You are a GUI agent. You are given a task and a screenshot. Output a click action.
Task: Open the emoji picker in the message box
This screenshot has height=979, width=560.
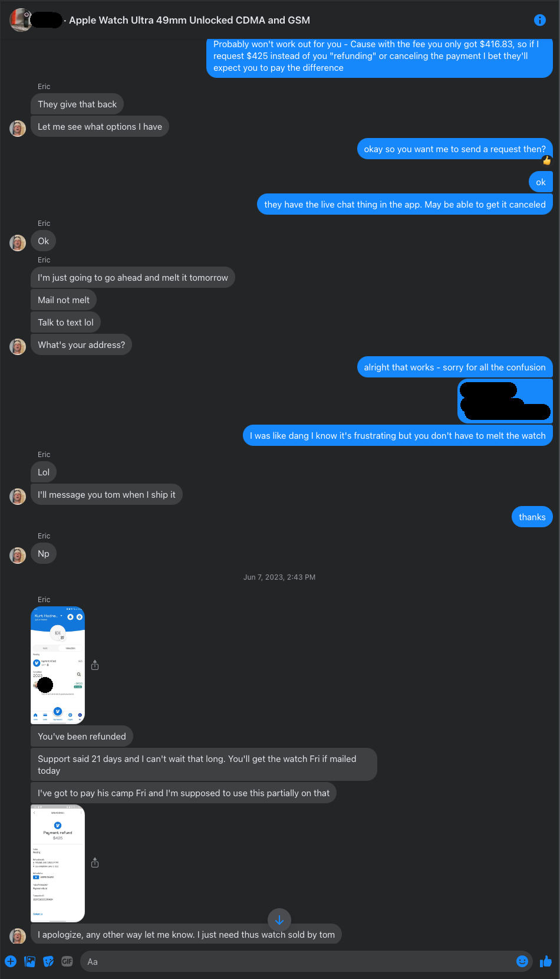(522, 961)
